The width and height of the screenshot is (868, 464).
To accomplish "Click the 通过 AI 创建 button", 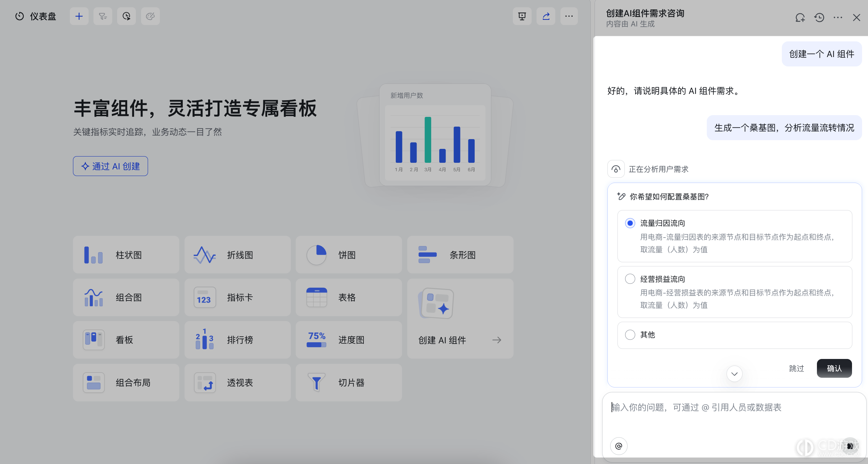I will (110, 166).
